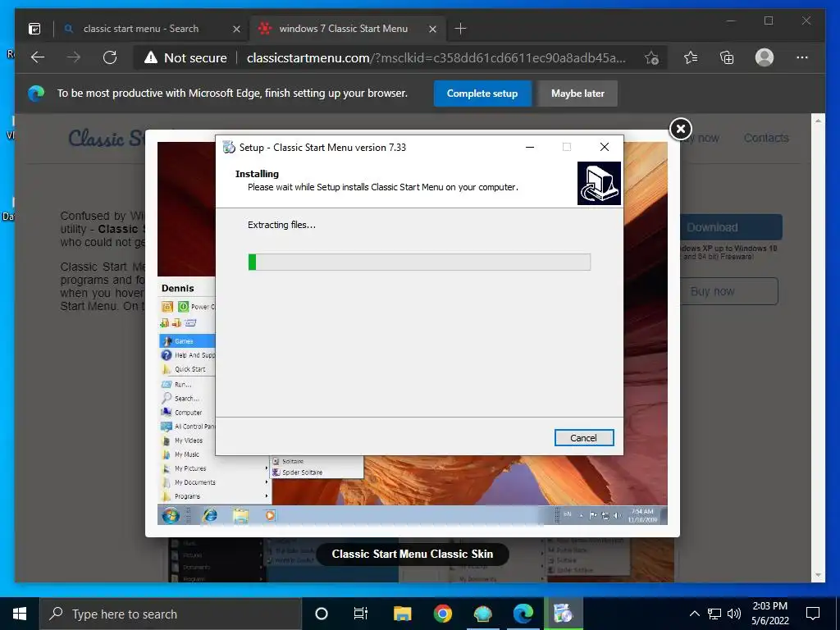
Task: Launch Google Chrome from taskbar
Action: (442, 614)
